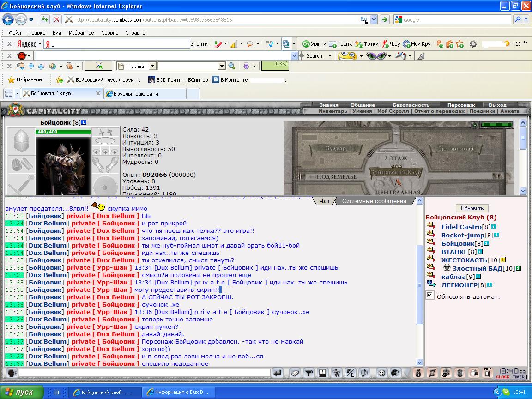Click the blue info icon next to Бойцовик [8]
The image size is (532, 399).
(x=84, y=122)
